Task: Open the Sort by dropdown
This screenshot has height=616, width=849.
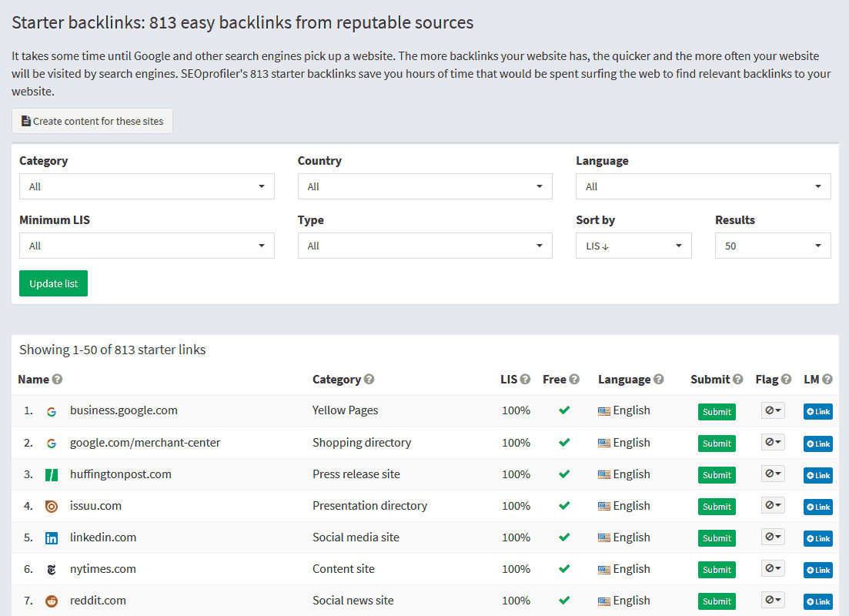Action: 633,246
